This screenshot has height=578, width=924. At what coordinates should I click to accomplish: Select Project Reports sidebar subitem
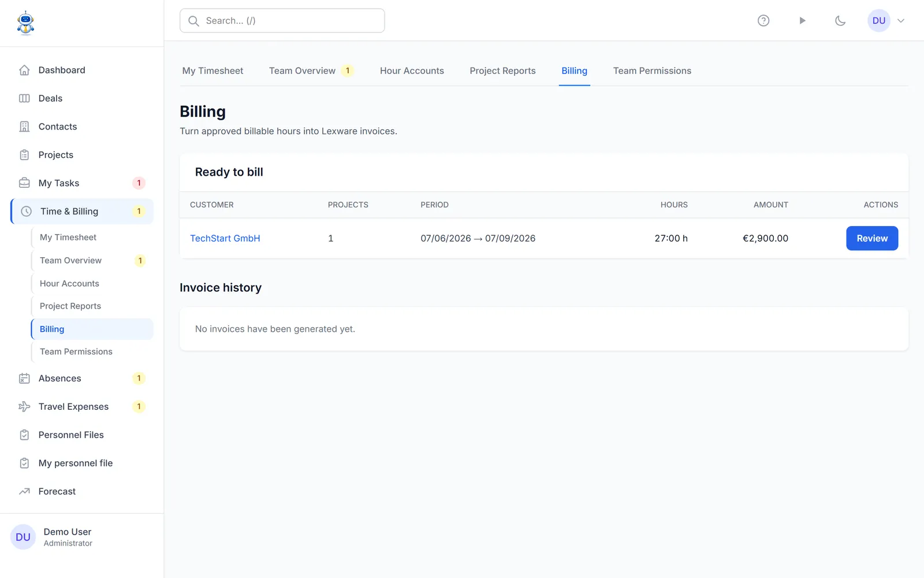tap(92, 306)
